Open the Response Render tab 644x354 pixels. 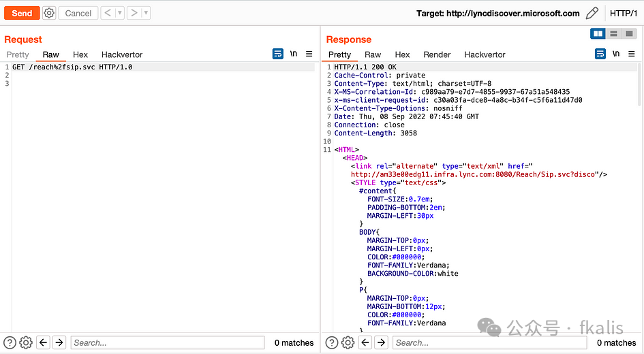(x=437, y=54)
